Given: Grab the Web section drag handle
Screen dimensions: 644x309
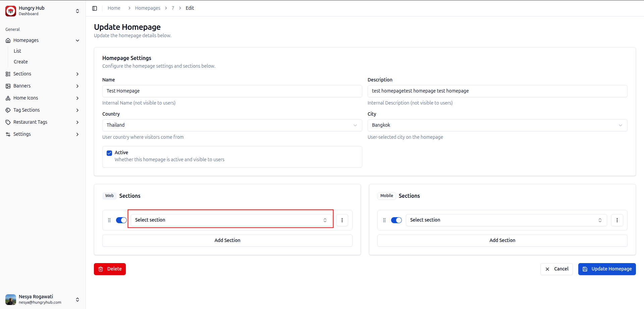Looking at the screenshot, I should click(x=109, y=220).
